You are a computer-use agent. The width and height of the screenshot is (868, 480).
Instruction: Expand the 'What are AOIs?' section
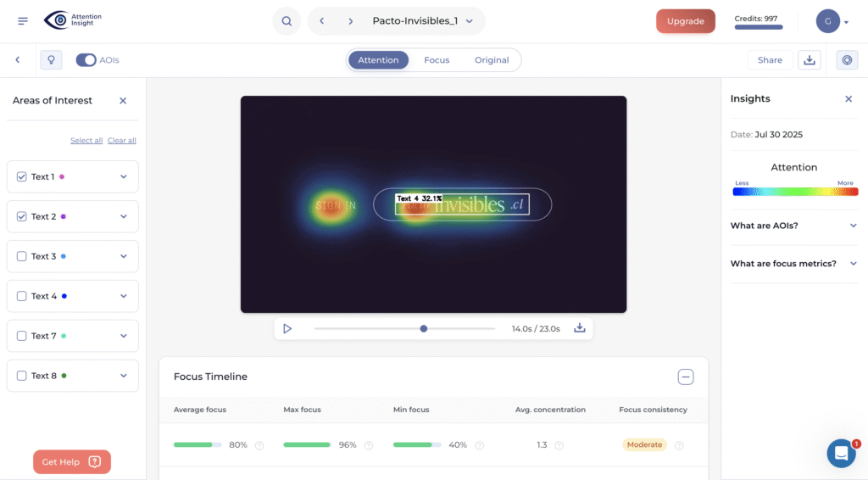coord(853,226)
